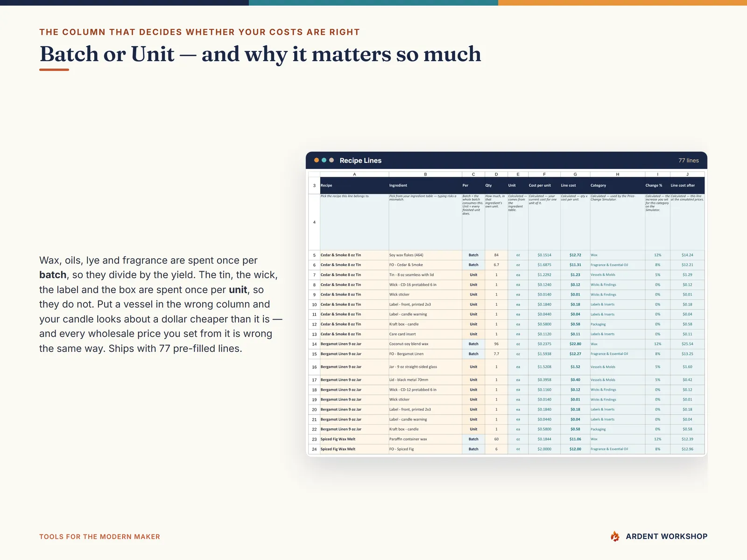The image size is (747, 560).
Task: Click the $12.72 line cost value
Action: pyautogui.click(x=575, y=255)
